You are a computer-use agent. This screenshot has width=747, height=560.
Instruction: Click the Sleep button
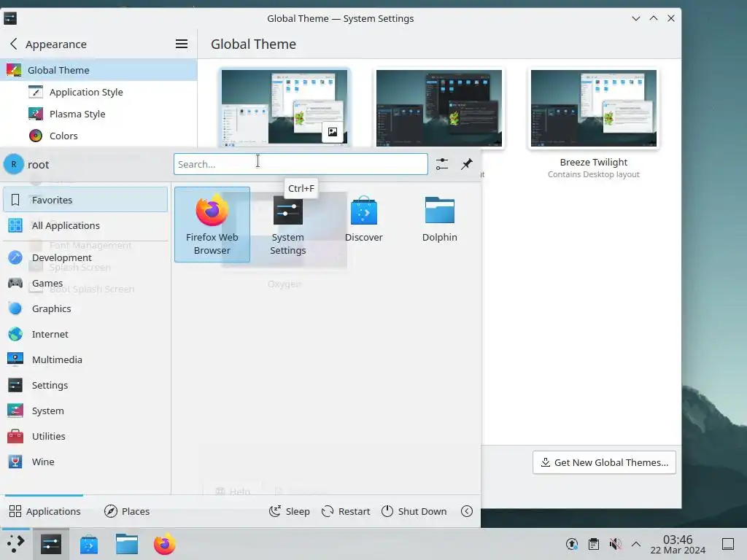(x=289, y=511)
